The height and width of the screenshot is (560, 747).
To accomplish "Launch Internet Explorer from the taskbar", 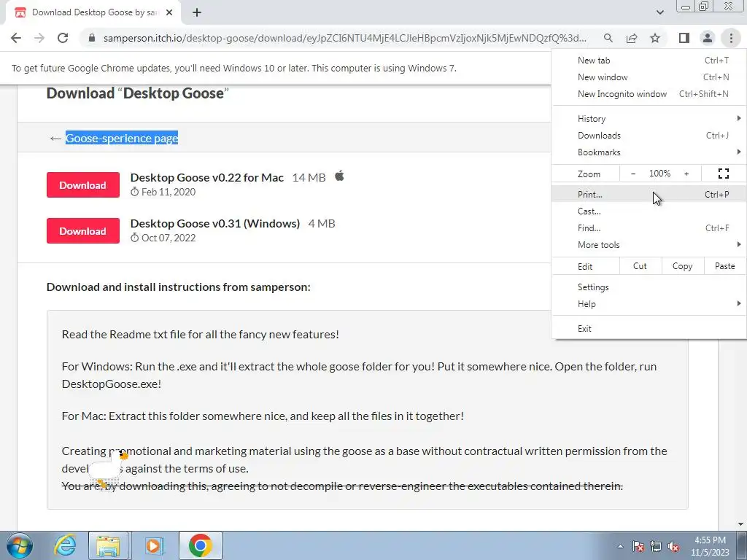I will [x=65, y=545].
